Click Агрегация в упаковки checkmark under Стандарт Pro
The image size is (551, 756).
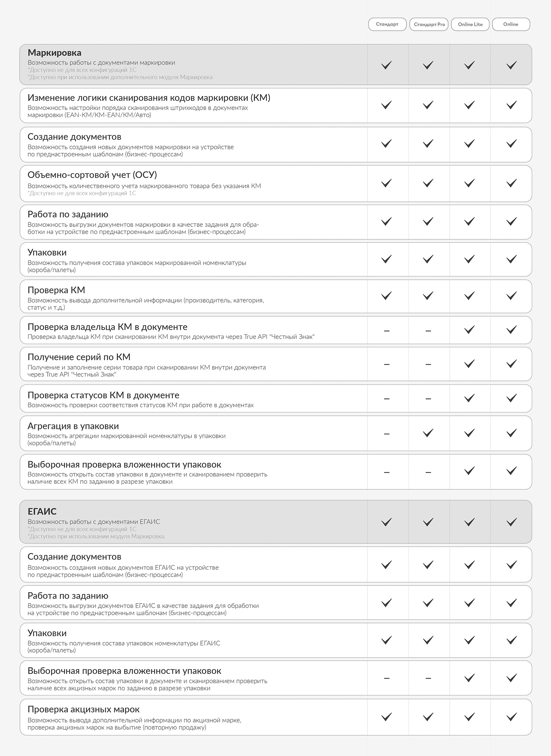coord(428,433)
